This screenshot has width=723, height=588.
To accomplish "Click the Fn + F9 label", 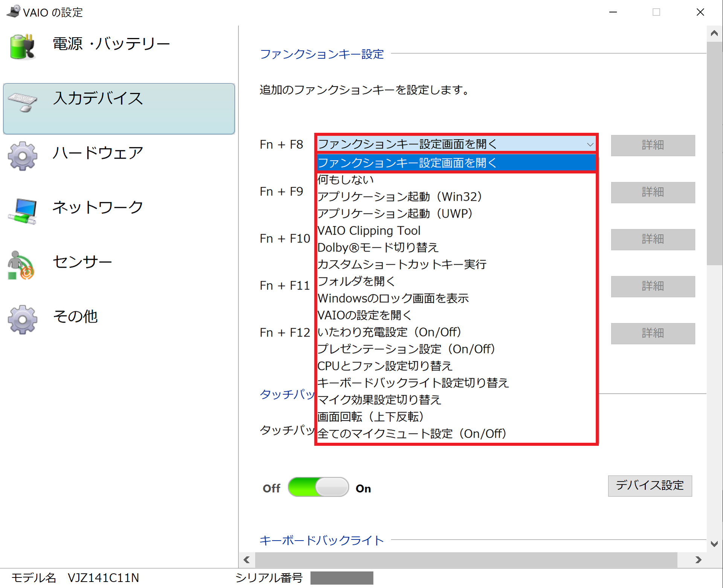I will [281, 192].
